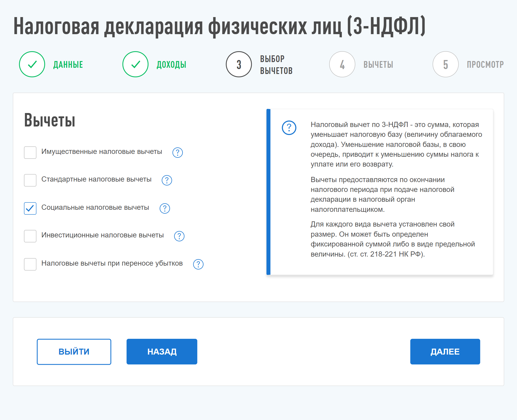Open help for Социальные налоговые вычеты

click(x=165, y=208)
